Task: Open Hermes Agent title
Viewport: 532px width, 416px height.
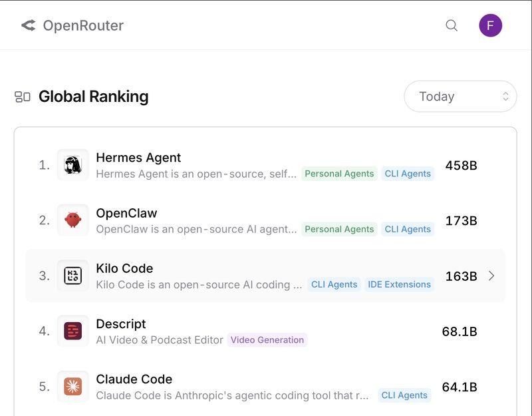Action: (x=138, y=158)
